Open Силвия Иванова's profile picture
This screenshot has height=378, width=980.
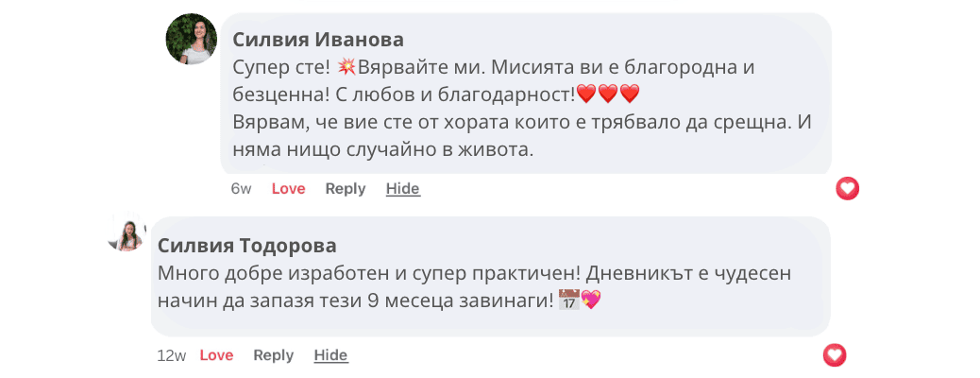coord(192,40)
